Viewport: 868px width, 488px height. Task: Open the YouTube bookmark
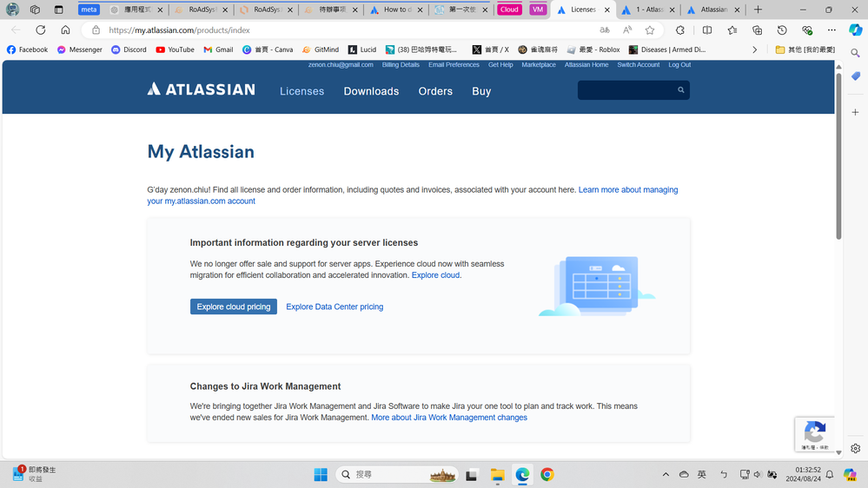pyautogui.click(x=175, y=49)
